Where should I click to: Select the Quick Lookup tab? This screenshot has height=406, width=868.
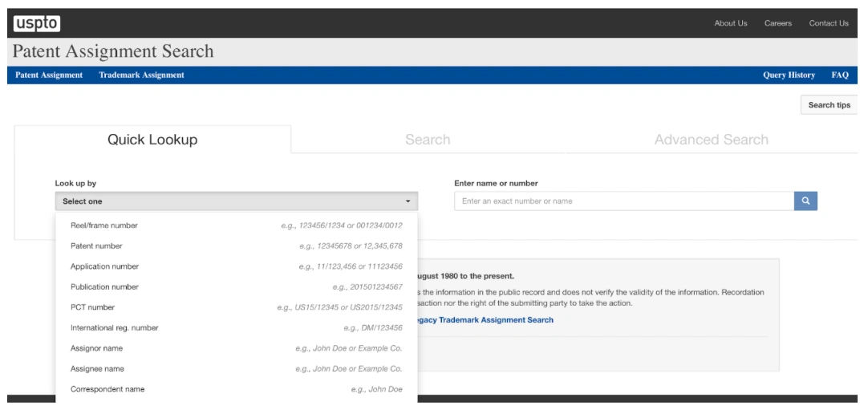point(152,139)
